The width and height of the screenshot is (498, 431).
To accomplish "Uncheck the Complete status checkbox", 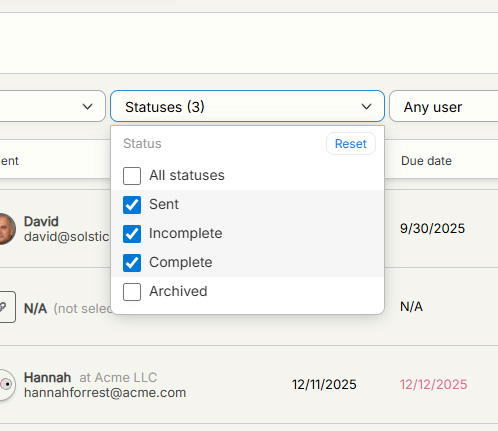I will [x=132, y=263].
